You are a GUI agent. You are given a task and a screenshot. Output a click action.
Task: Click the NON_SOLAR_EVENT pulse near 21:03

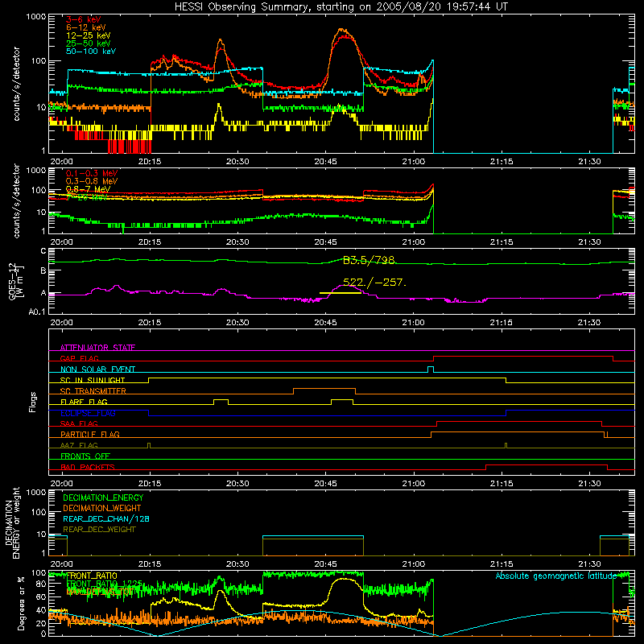[431, 369]
